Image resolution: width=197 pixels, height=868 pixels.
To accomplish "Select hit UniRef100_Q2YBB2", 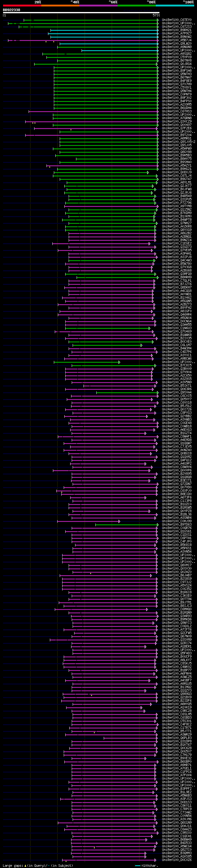I will (177, 417).
